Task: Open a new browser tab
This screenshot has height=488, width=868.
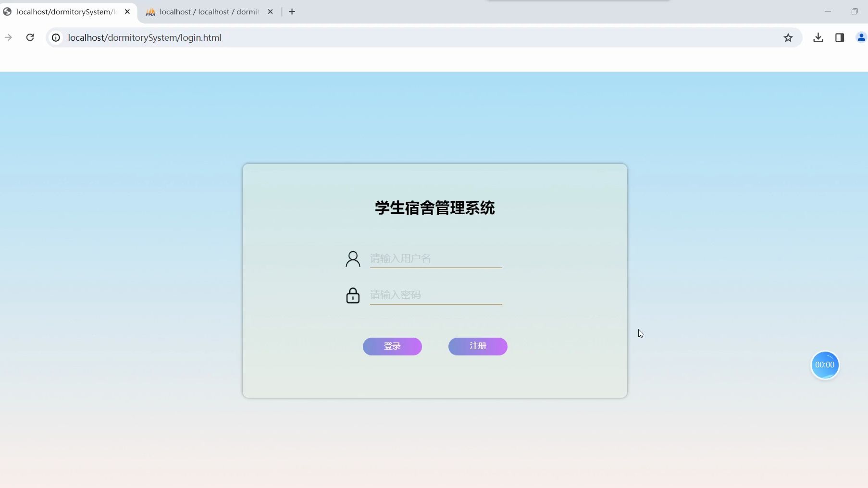Action: [x=292, y=12]
